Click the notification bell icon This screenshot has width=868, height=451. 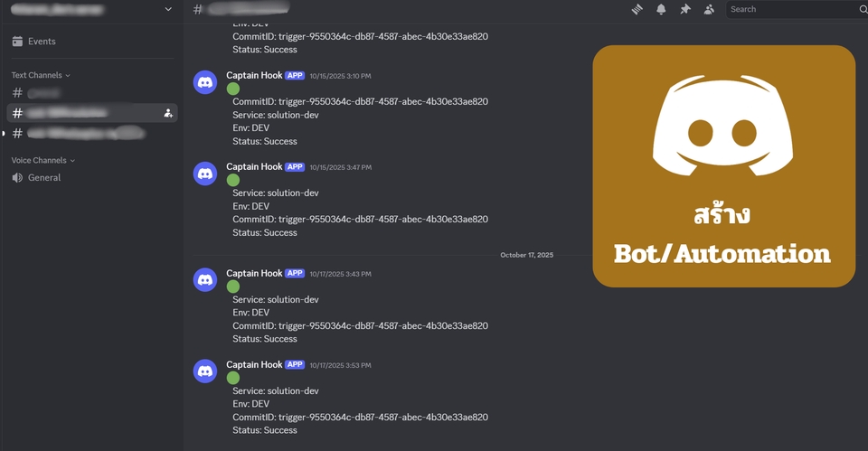pos(661,9)
